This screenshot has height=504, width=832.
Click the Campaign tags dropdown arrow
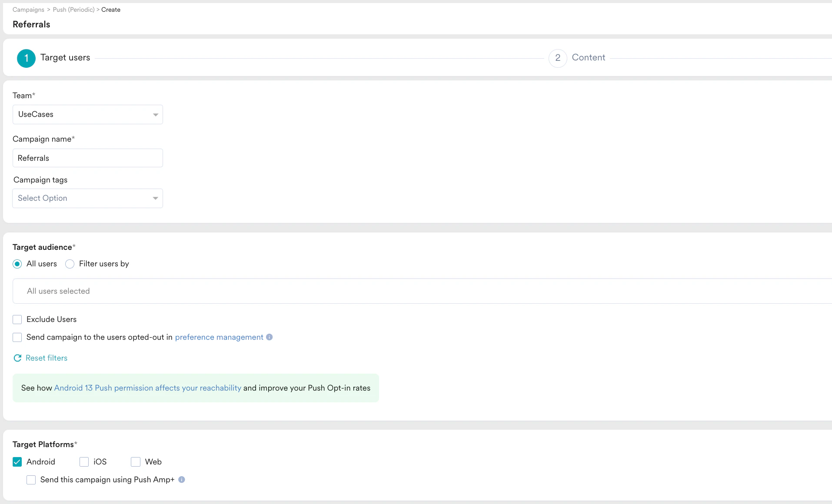[156, 198]
